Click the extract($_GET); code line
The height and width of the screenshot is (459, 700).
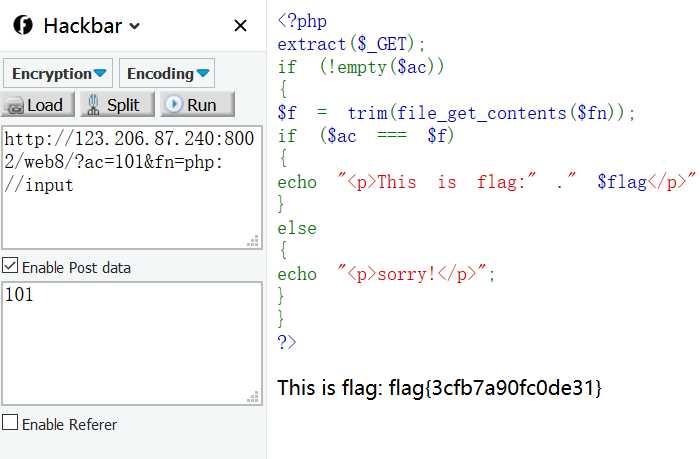(x=351, y=44)
